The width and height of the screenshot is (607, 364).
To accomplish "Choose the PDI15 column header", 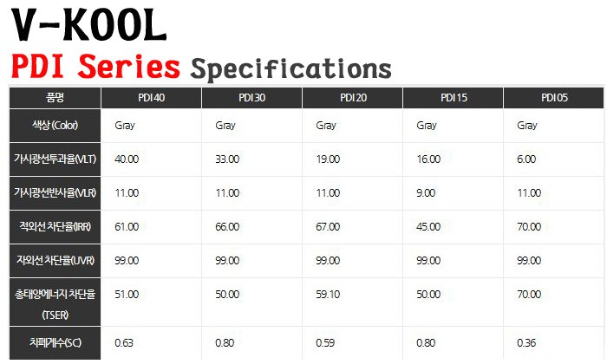I will coord(454,98).
